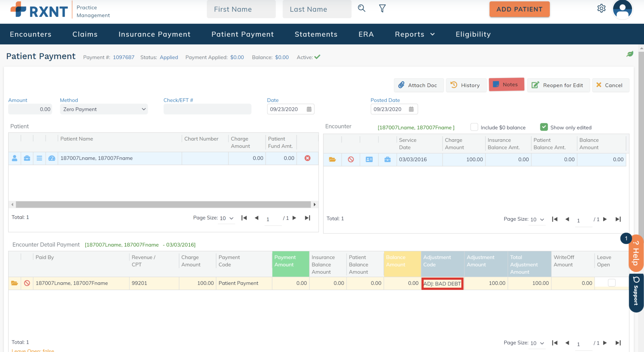Enable Include $0 balance checkbox

click(474, 127)
